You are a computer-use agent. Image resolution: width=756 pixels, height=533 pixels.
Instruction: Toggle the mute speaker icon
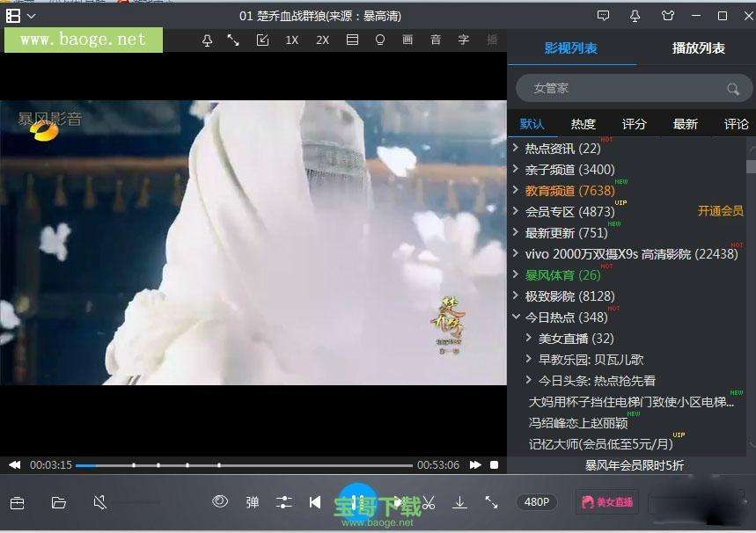pyautogui.click(x=100, y=502)
